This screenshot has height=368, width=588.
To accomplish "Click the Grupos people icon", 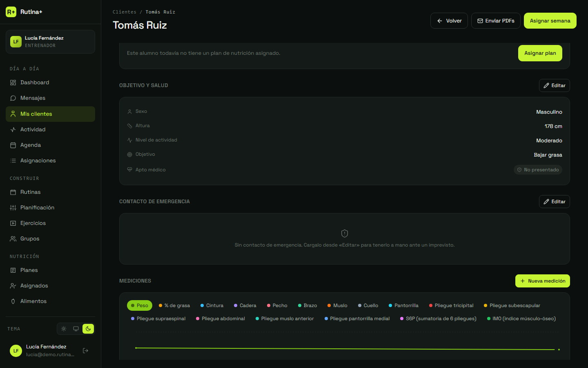I will tap(13, 239).
